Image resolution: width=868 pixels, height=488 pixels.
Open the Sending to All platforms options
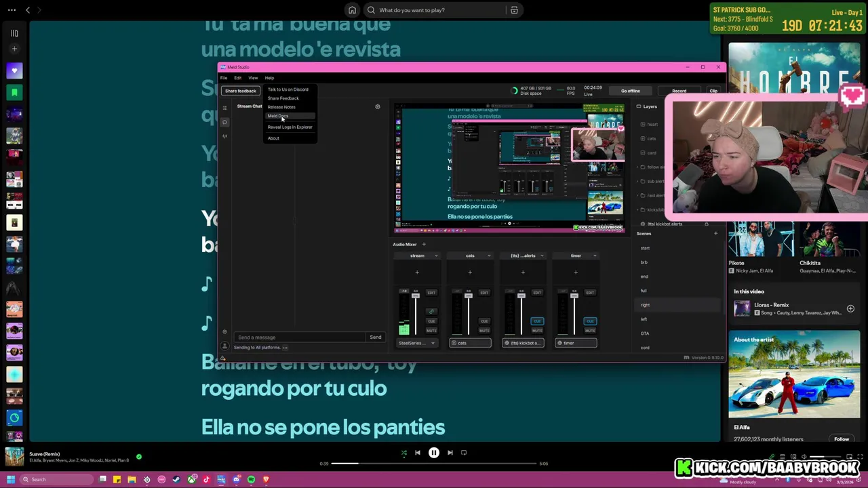[285, 348]
